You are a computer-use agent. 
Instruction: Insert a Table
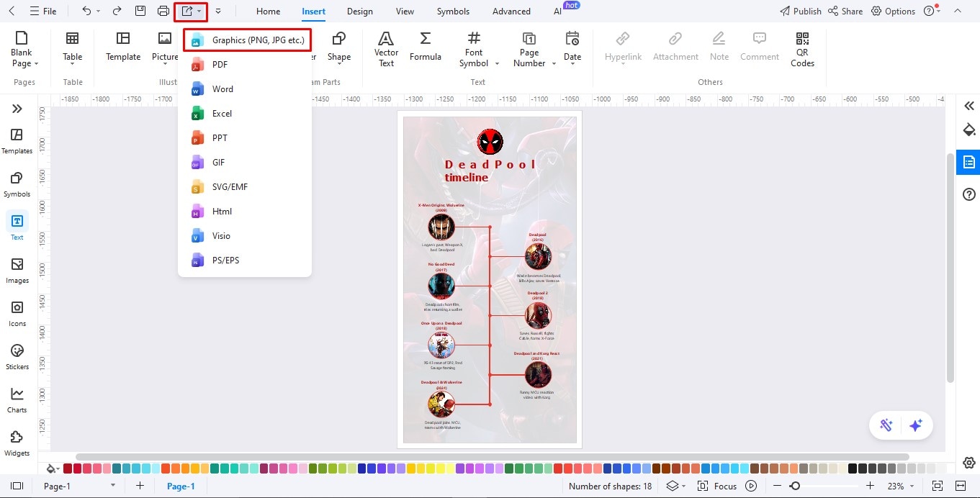point(73,47)
